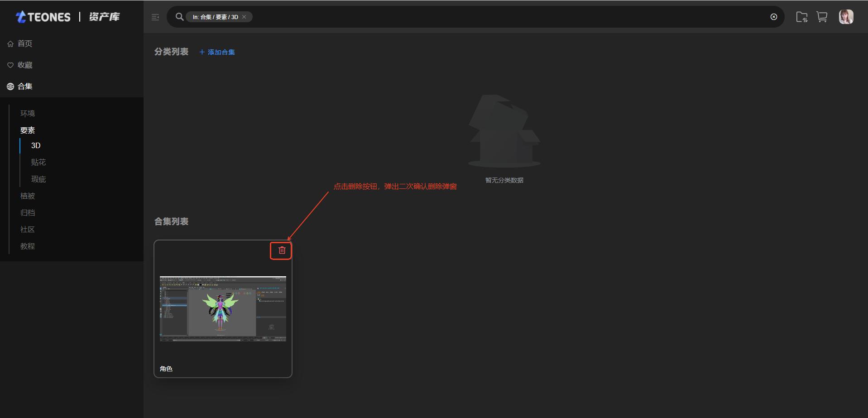868x418 pixels.
Task: Collapse the sidebar menu toggle icon
Action: (155, 17)
